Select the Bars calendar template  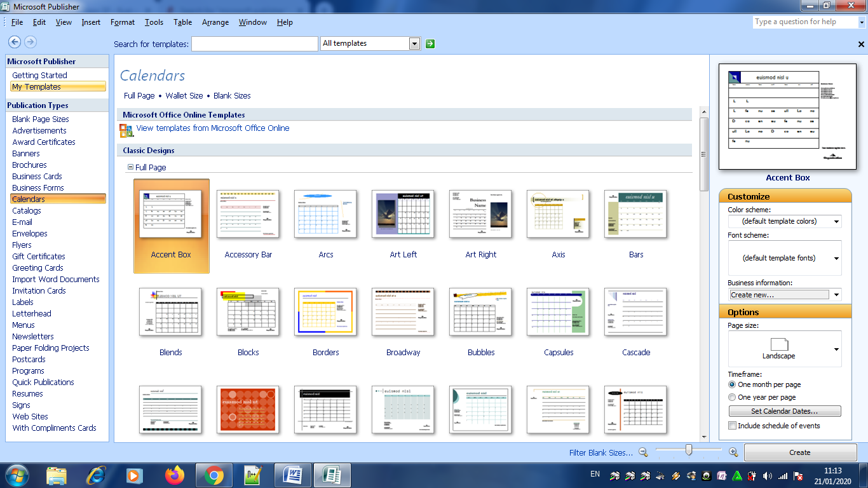coord(635,226)
